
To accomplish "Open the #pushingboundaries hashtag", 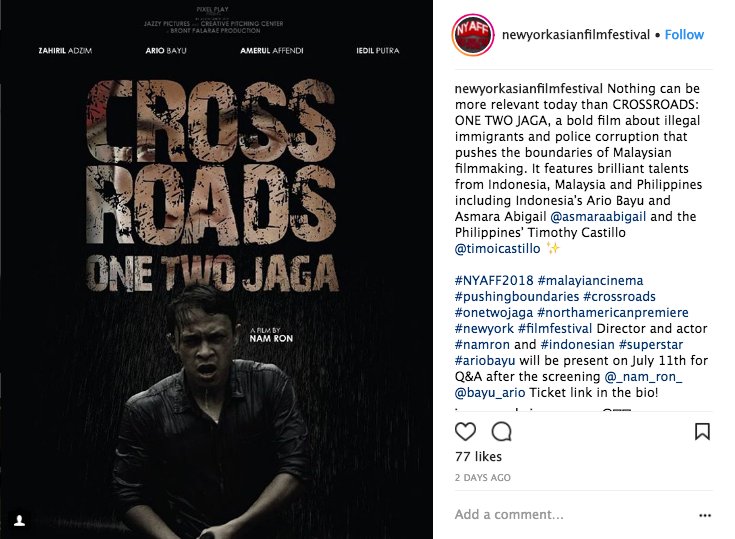I will point(517,296).
